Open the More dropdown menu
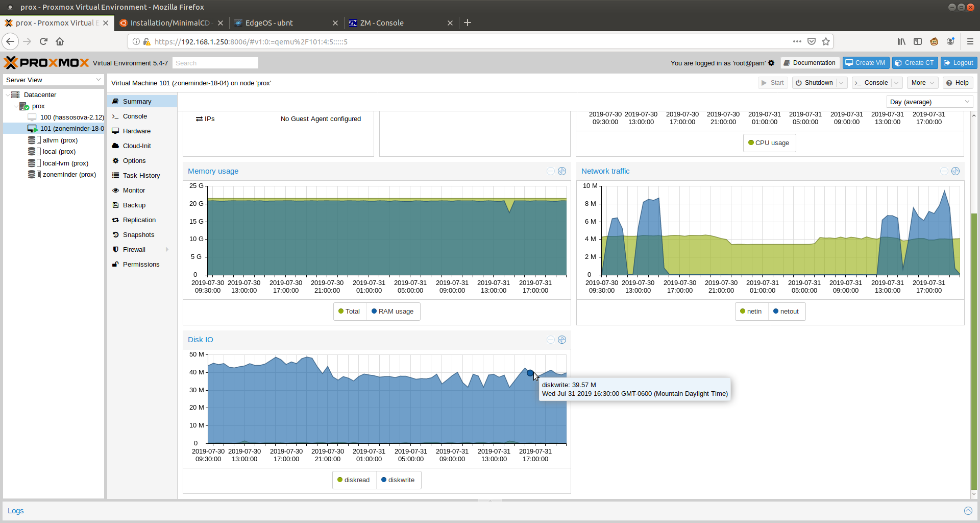 tap(923, 83)
